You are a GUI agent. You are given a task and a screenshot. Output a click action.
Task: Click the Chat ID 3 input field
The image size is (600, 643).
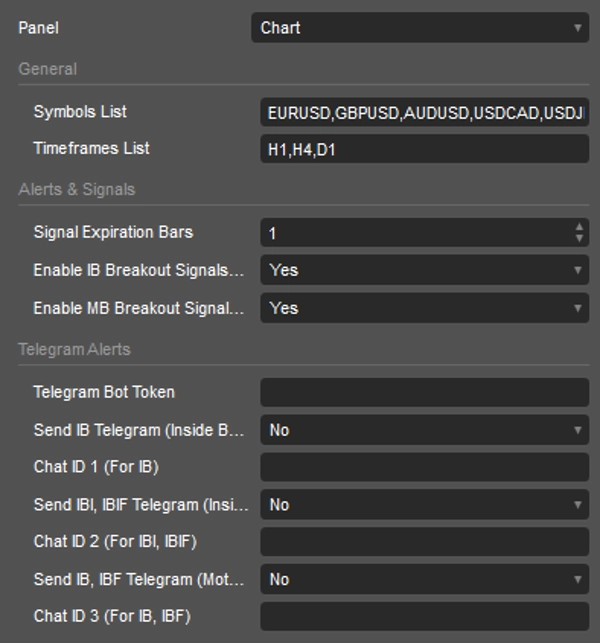point(424,616)
